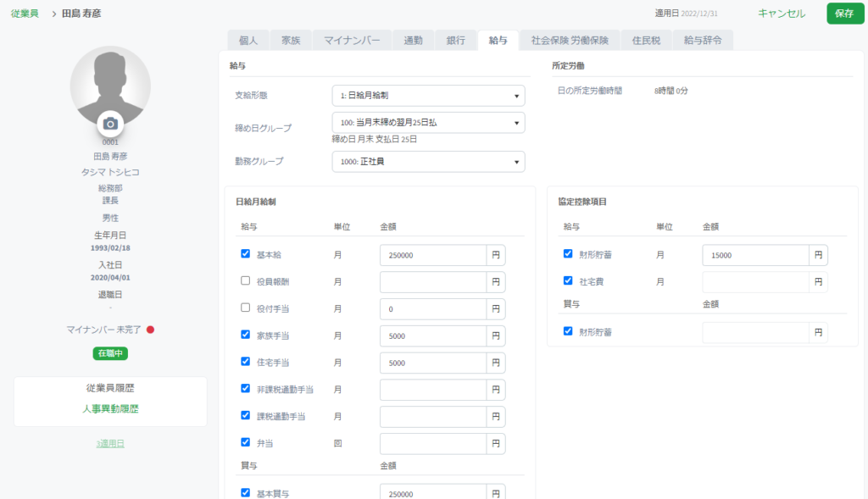Expand the 締め日グループ dropdown

point(428,123)
